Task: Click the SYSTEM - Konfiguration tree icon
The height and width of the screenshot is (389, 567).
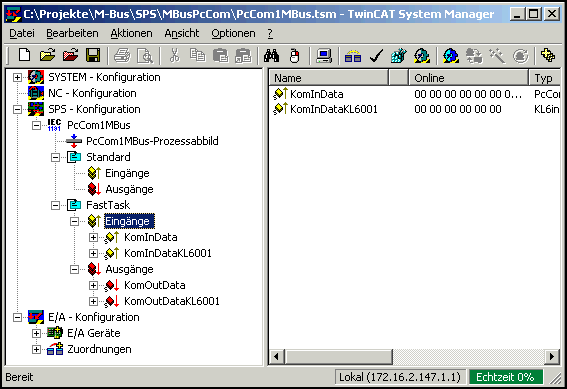Action: point(36,77)
